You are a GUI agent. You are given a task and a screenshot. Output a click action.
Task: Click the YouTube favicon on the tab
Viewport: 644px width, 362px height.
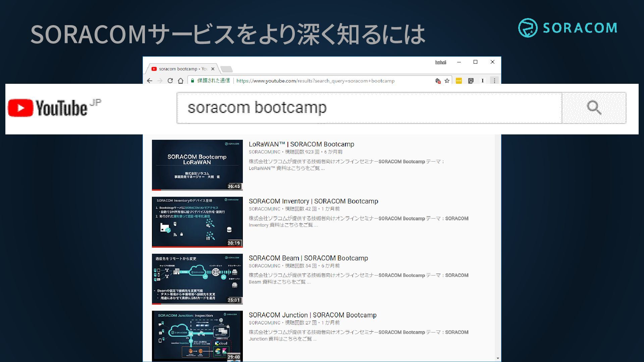(x=154, y=69)
